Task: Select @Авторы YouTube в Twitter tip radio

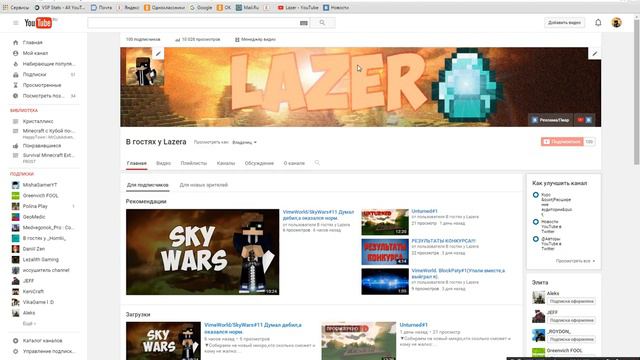Action: coord(536,239)
